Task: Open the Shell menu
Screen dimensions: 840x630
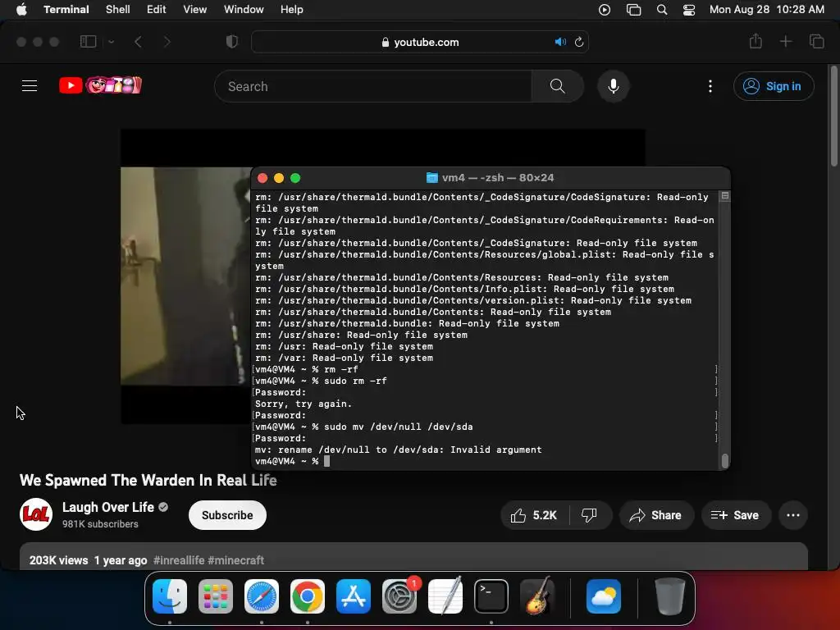Action: tap(118, 10)
